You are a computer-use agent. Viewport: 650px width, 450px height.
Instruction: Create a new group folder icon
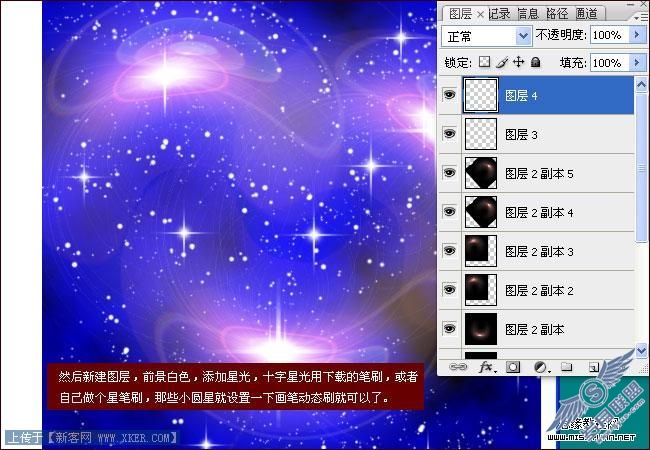566,367
